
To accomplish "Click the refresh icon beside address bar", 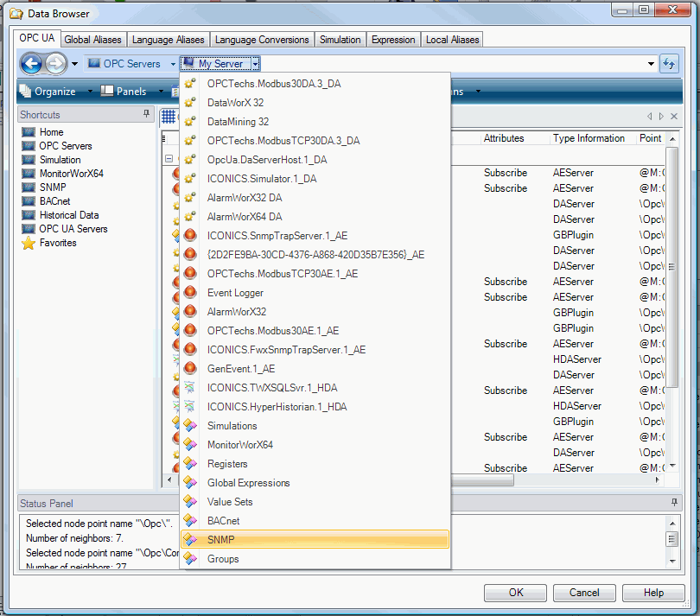I will [x=669, y=64].
